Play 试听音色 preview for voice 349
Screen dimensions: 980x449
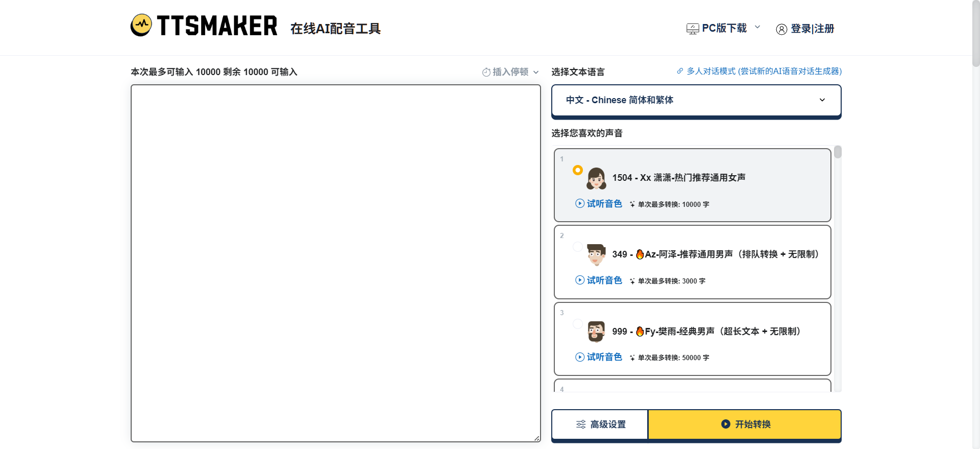pyautogui.click(x=599, y=280)
